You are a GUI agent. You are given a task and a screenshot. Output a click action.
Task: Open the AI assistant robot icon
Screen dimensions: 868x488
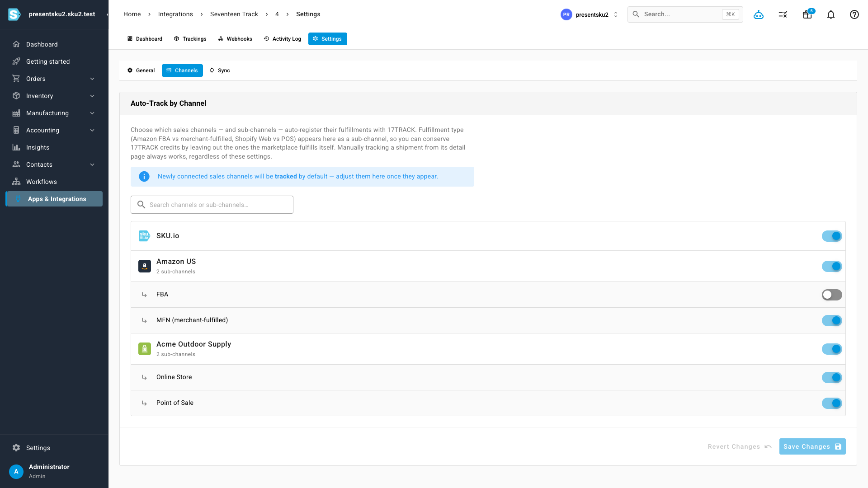coord(759,14)
